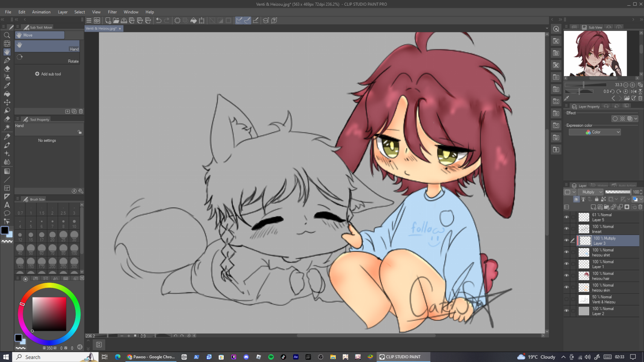
Task: Pick the Eyedropper tool
Action: click(7, 86)
